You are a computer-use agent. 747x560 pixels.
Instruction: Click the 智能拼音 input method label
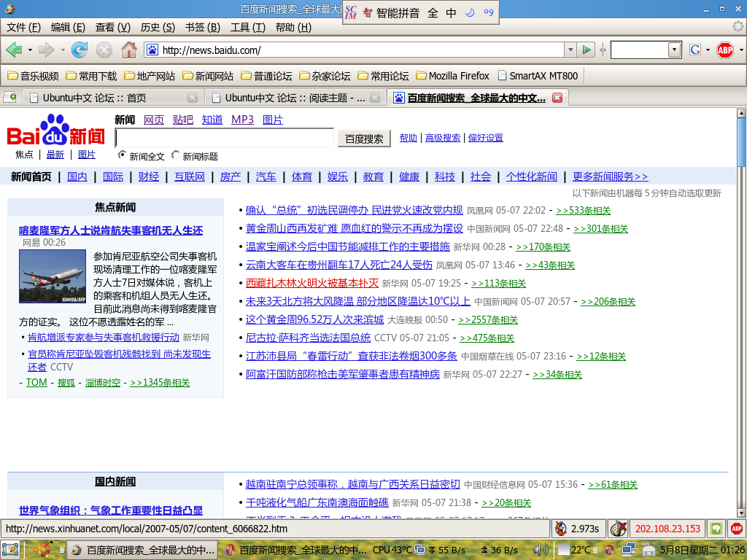tap(398, 13)
